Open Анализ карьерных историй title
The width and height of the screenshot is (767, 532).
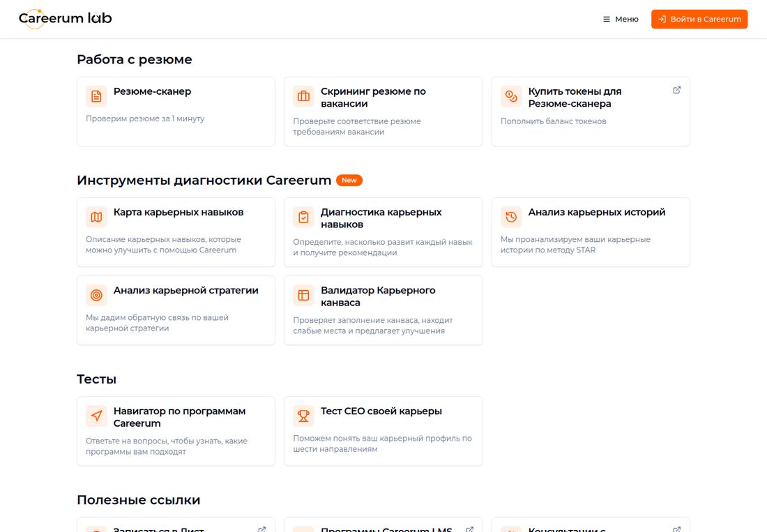tap(597, 212)
